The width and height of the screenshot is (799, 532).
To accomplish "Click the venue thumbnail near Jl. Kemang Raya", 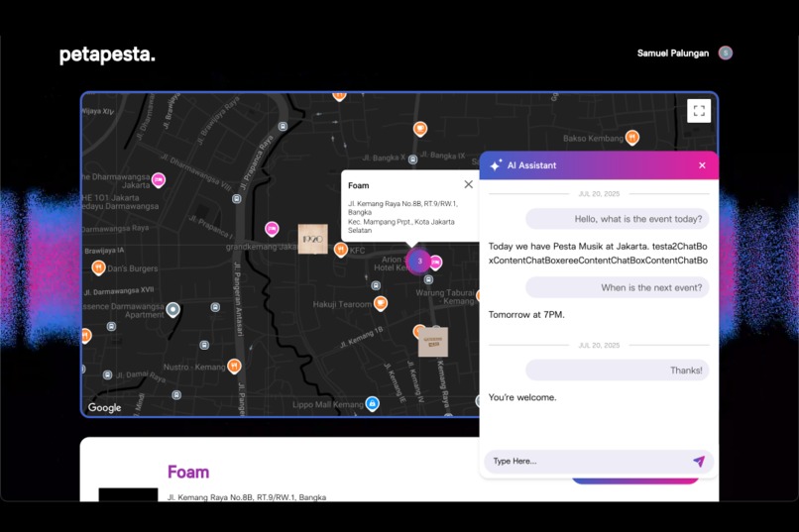I will click(x=433, y=342).
